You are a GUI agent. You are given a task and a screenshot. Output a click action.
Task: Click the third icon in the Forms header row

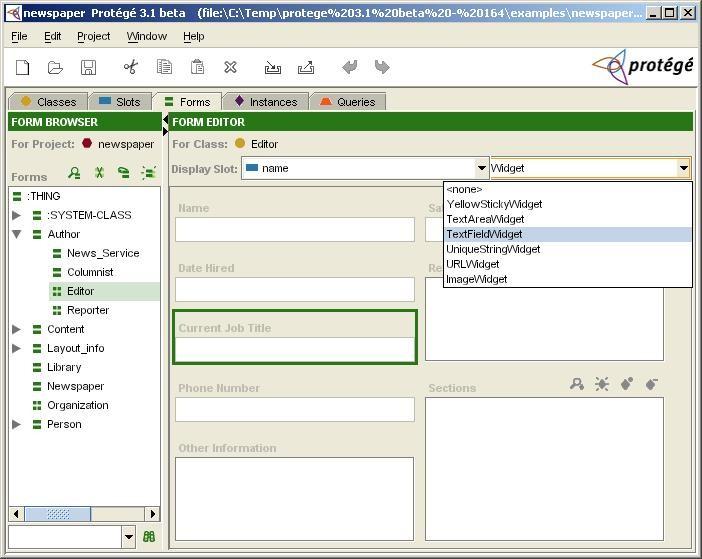point(124,173)
